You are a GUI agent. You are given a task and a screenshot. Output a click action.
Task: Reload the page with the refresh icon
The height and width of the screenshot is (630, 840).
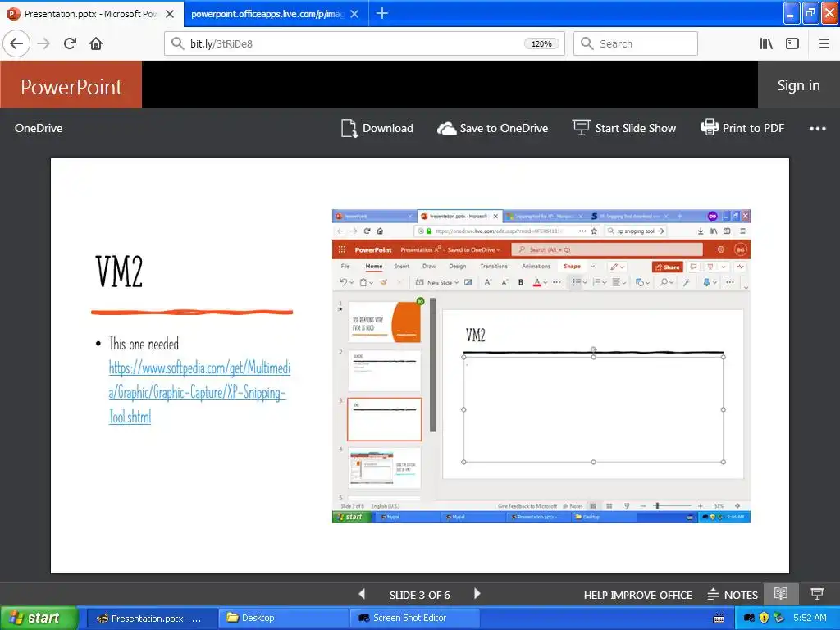[x=71, y=43]
